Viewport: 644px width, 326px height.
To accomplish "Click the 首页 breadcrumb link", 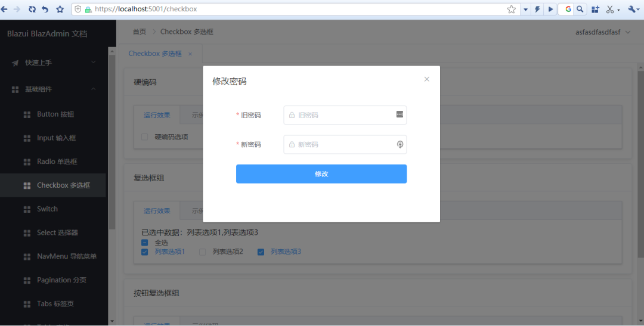I will (x=139, y=32).
